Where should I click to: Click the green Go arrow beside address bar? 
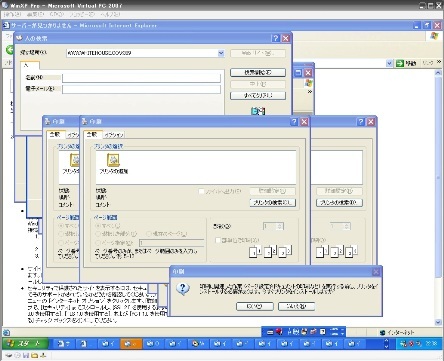pos(400,63)
